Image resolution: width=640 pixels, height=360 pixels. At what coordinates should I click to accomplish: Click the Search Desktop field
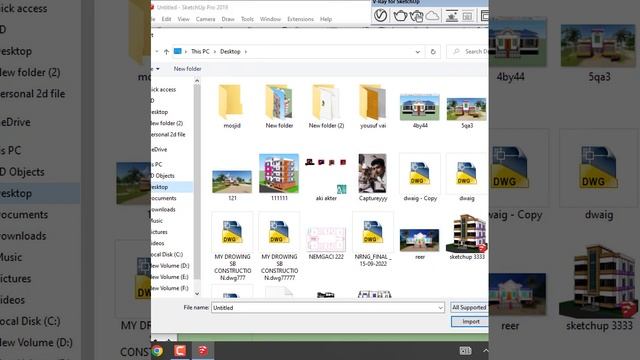point(468,52)
